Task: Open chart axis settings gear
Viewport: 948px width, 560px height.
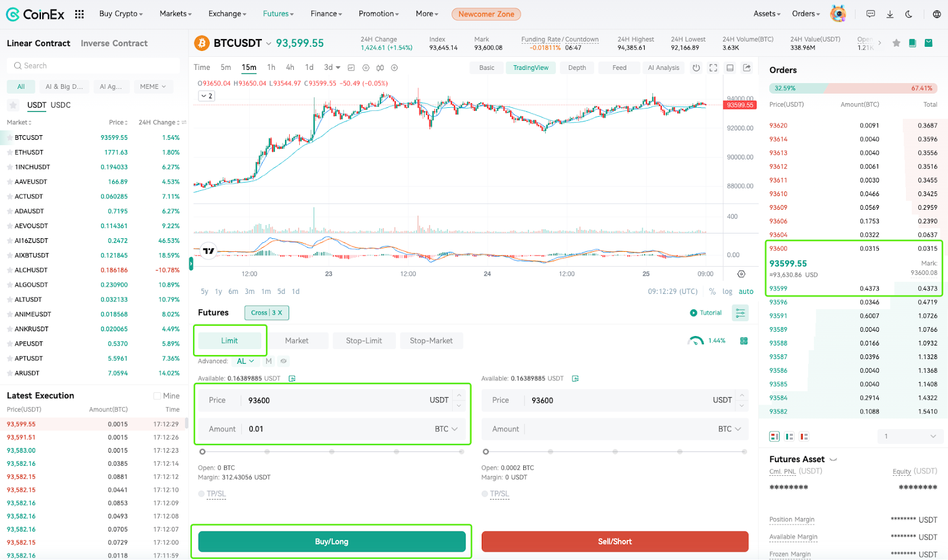Action: (741, 274)
